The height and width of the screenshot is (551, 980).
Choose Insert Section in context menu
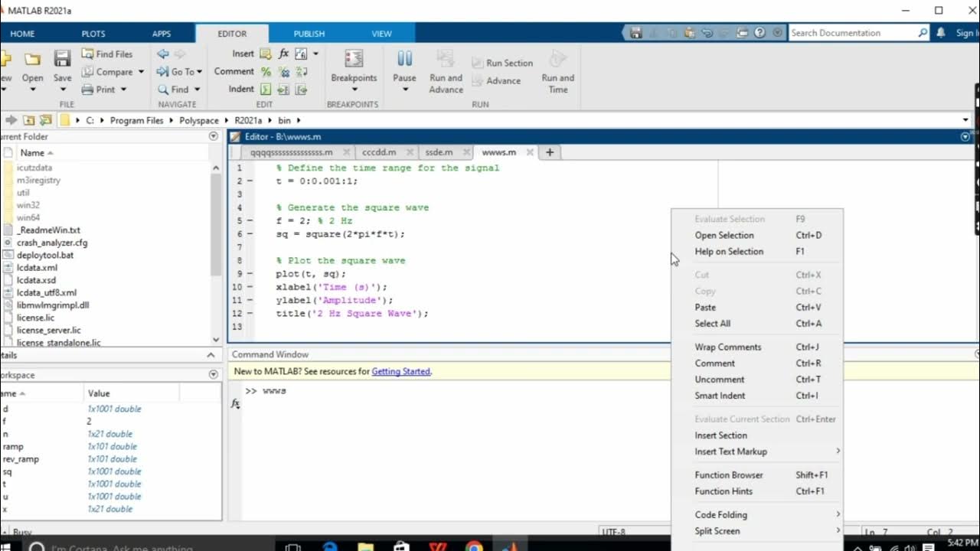(x=756, y=435)
